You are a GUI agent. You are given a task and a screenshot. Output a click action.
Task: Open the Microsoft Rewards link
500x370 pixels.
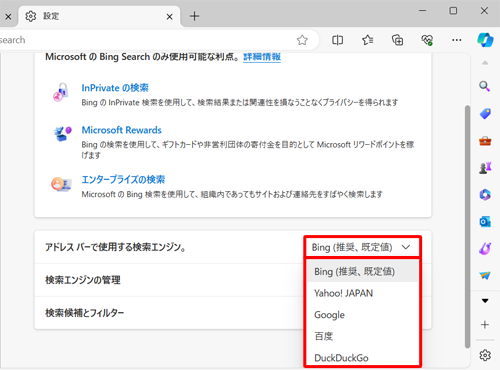(x=122, y=130)
